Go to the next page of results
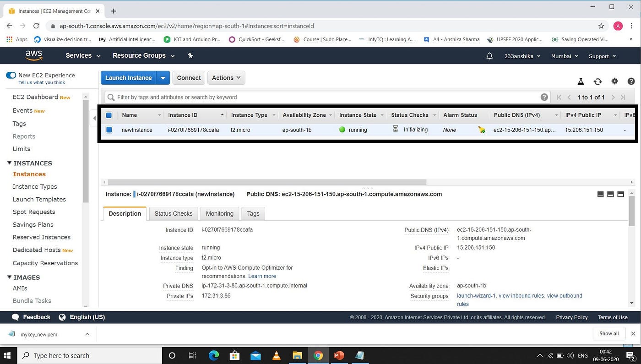Image resolution: width=641 pixels, height=364 pixels. (613, 97)
